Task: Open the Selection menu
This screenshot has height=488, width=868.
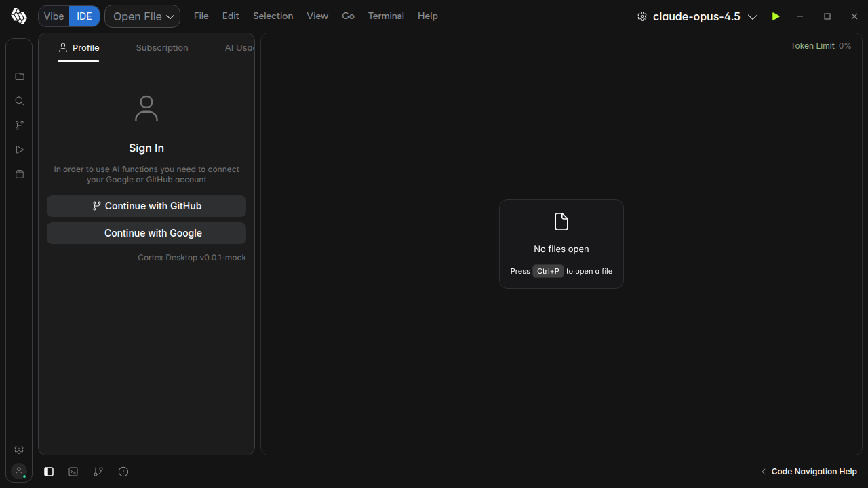Action: point(273,16)
